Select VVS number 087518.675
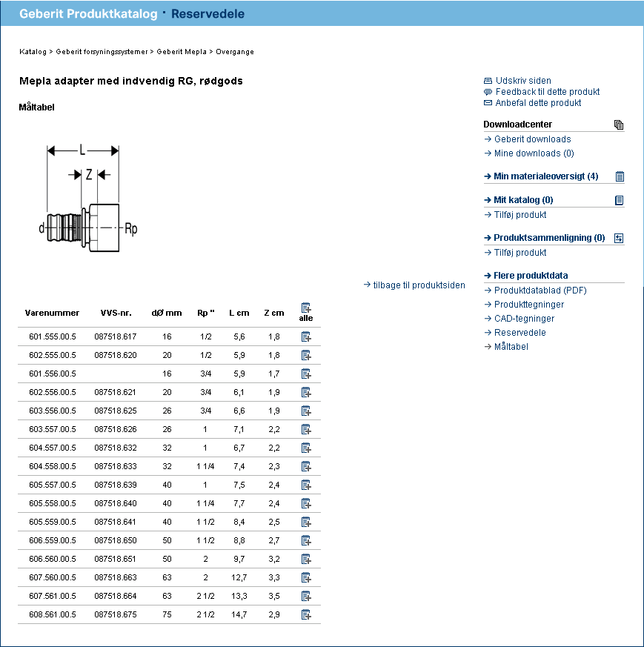The height and width of the screenshot is (647, 644). 115,614
